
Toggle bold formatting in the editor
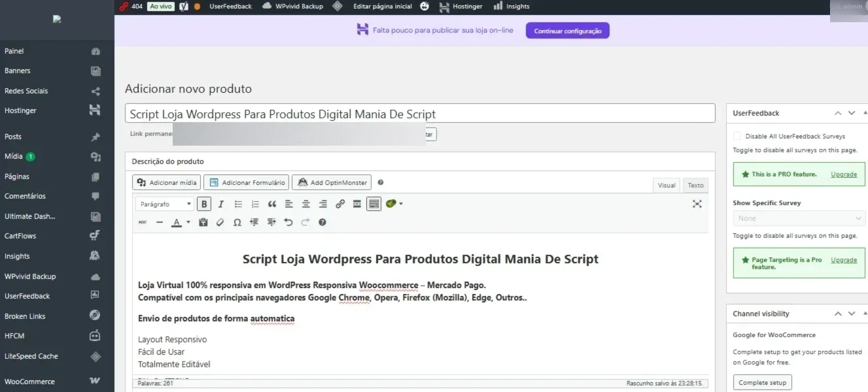(x=204, y=204)
